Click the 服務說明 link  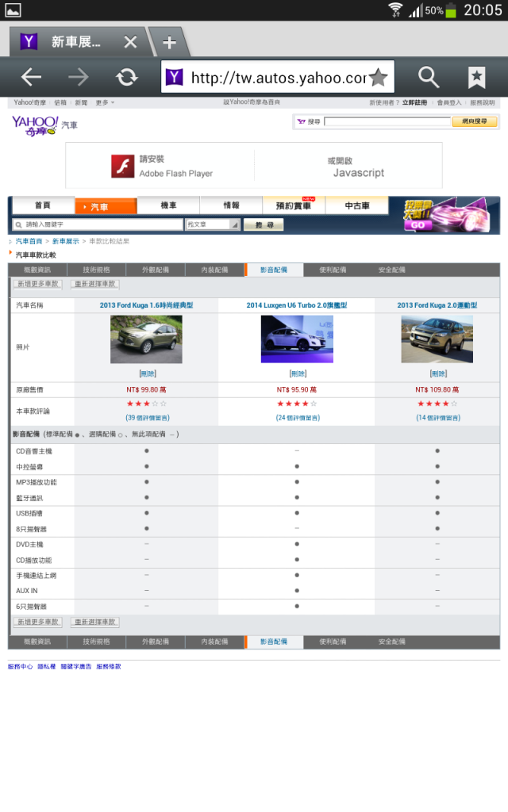click(x=482, y=102)
